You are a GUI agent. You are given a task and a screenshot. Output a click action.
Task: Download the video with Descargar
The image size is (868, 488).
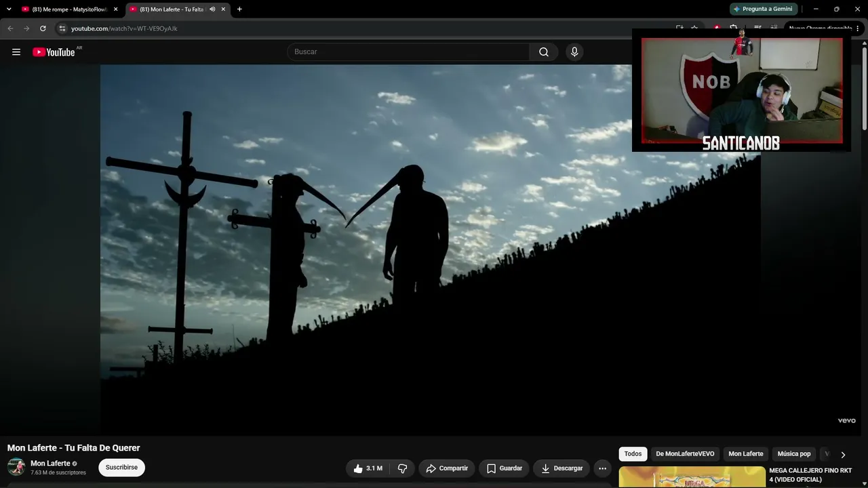(561, 468)
